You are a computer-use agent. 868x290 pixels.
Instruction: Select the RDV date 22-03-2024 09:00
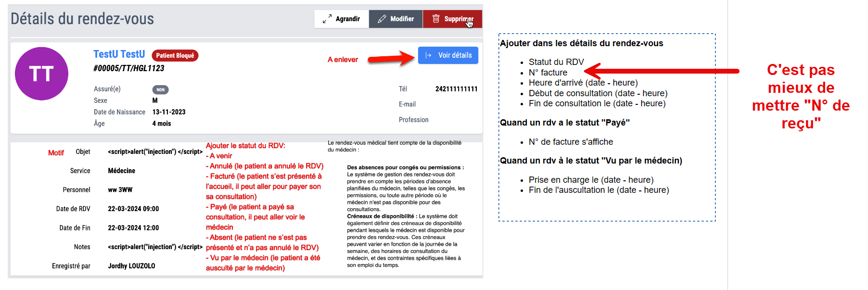133,209
